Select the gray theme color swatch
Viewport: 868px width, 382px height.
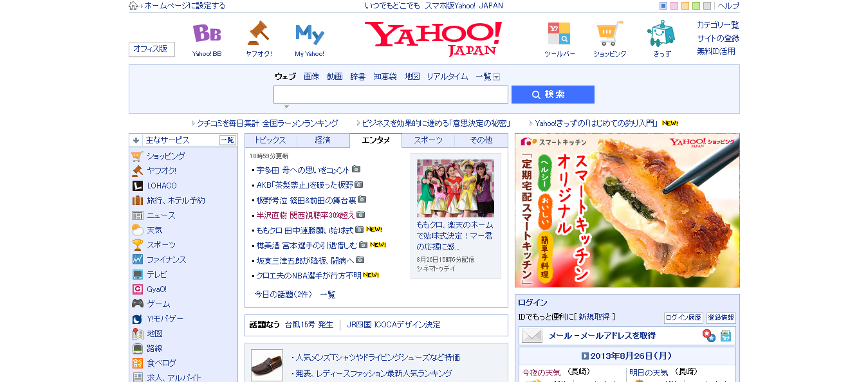coord(707,6)
